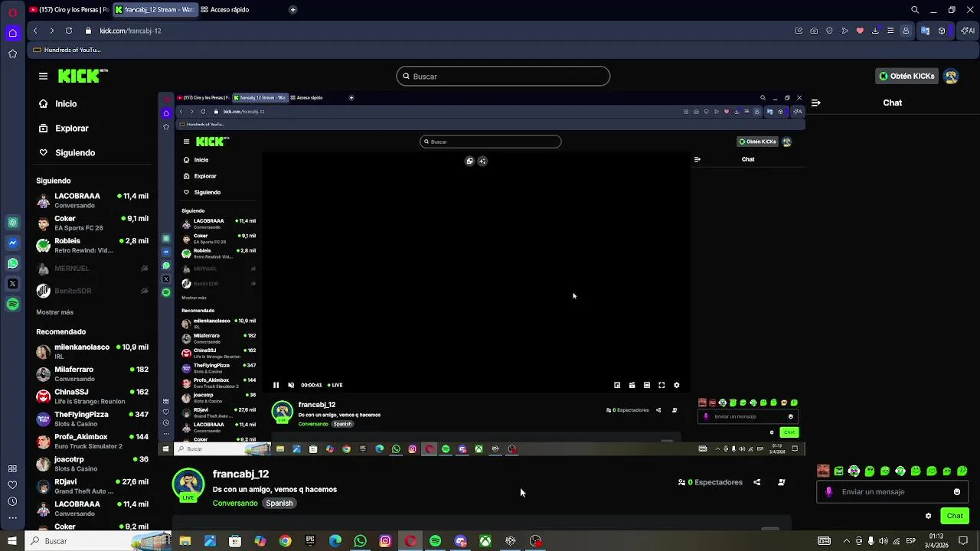Open the Hundreds of YouTu... bookmark
This screenshot has width=980, height=551.
pos(67,50)
